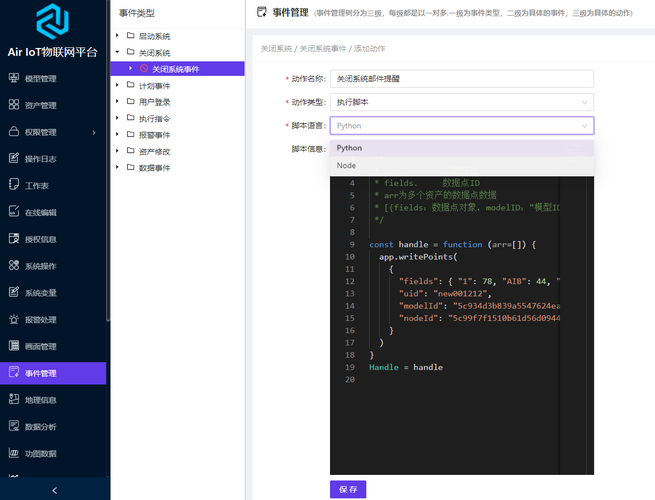
Task: Choose Node from the language list
Action: click(x=462, y=165)
